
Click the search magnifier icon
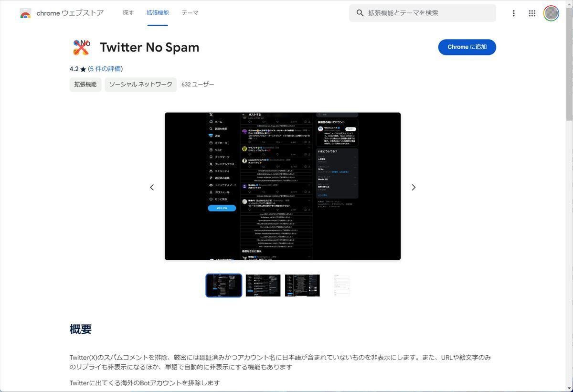click(x=361, y=13)
